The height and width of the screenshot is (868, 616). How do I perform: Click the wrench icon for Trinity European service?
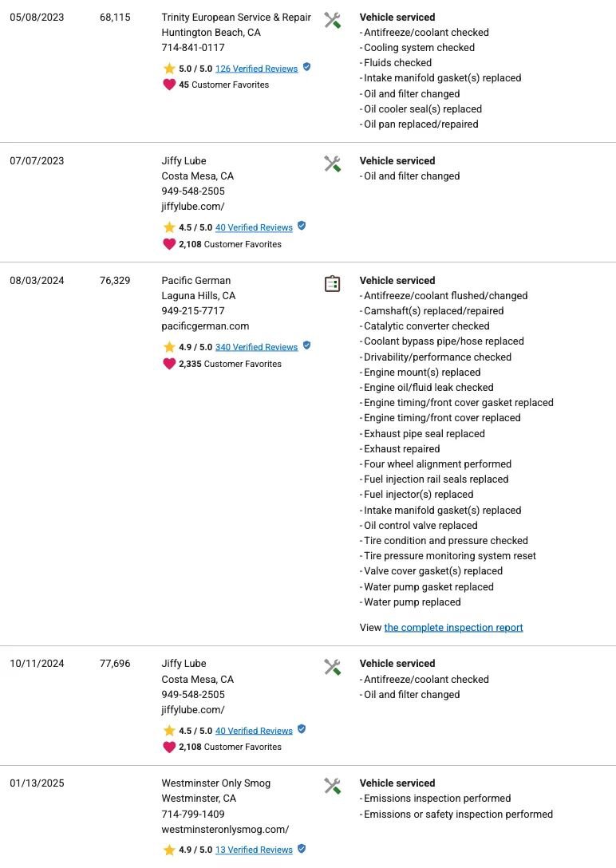click(332, 21)
